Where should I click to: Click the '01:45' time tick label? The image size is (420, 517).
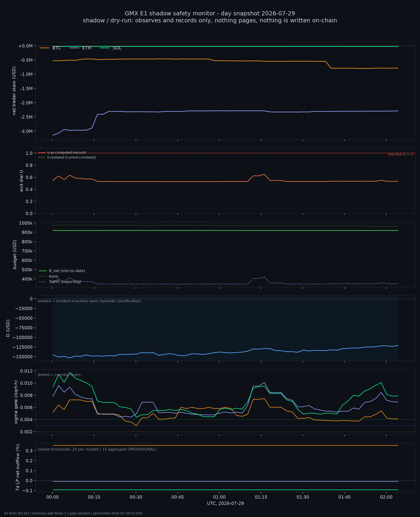point(345,497)
